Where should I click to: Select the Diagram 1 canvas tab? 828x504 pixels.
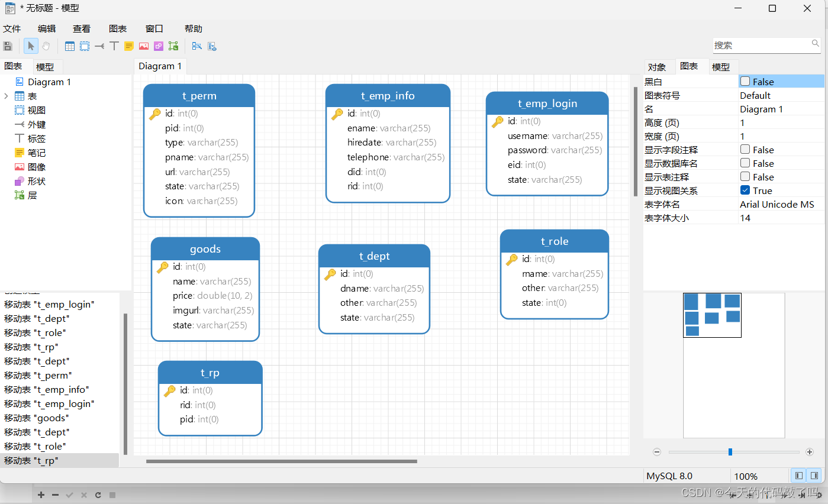(160, 66)
